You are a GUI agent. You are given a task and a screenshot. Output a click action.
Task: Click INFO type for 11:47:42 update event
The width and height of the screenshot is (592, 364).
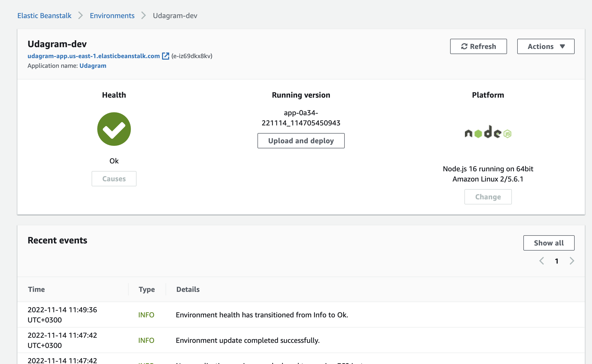point(146,340)
